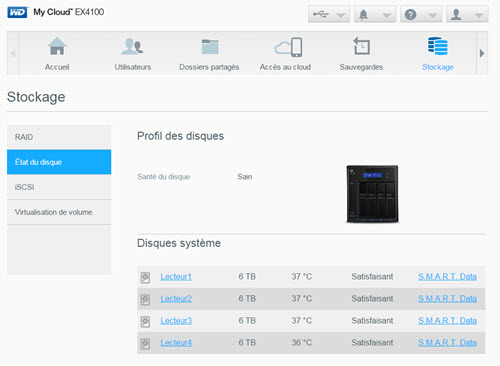Open the help question mark icon
The width and height of the screenshot is (500, 366).
pyautogui.click(x=410, y=15)
